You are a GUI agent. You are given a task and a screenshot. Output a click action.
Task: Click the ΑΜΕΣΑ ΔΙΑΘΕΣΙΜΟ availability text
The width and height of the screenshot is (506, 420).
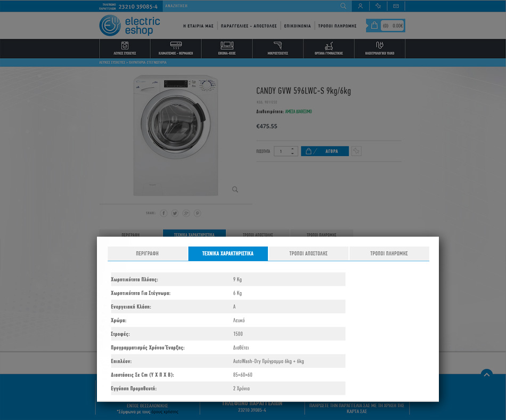(298, 111)
